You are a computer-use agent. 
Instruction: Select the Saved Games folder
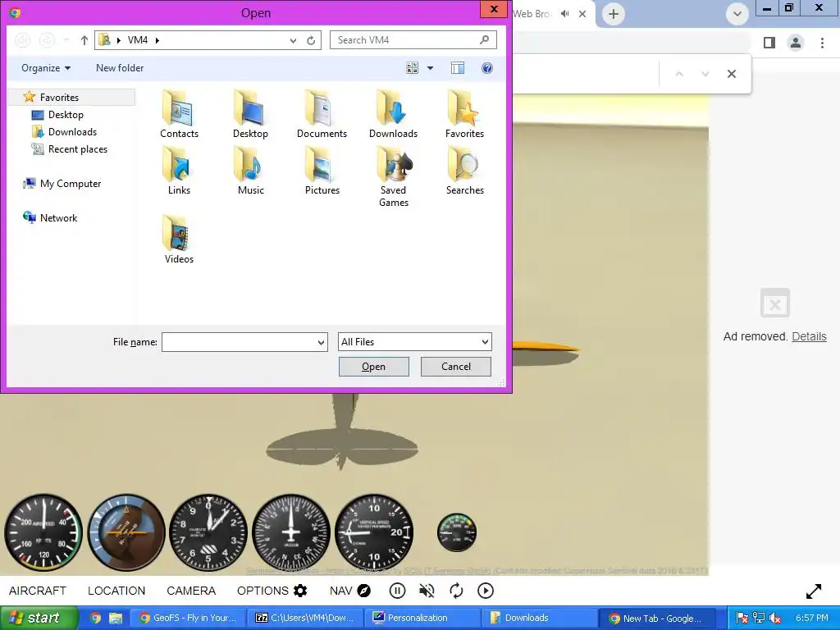coord(393,177)
